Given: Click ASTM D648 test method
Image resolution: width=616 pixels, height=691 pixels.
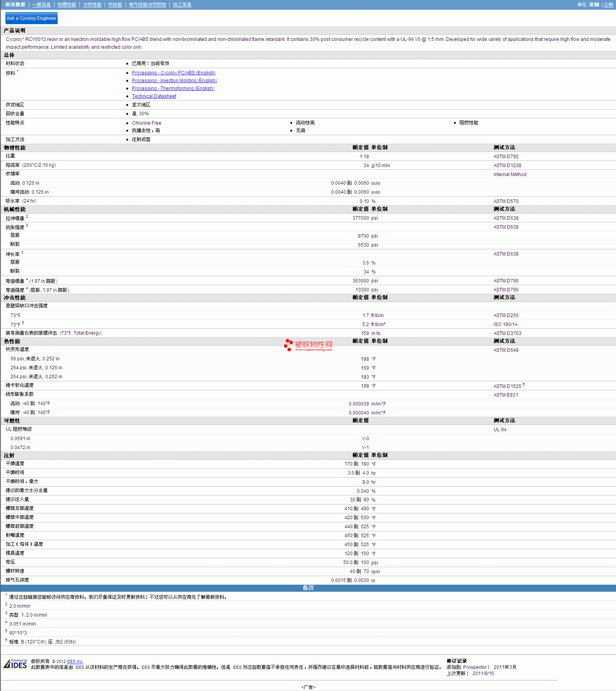Looking at the screenshot, I should point(506,350).
